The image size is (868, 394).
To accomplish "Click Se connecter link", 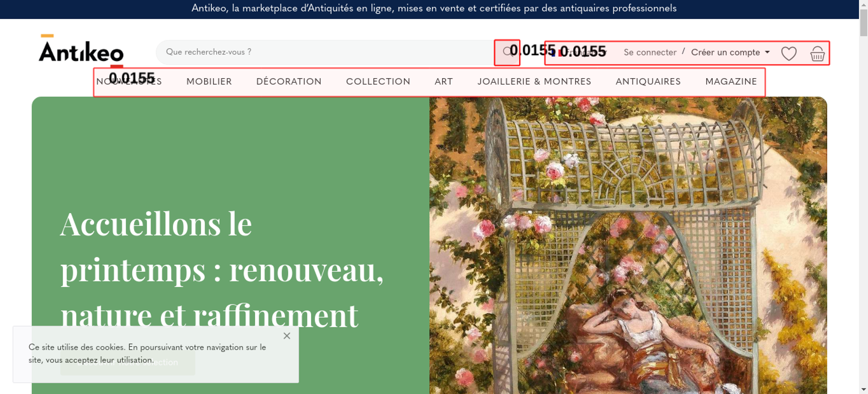I will click(x=650, y=53).
